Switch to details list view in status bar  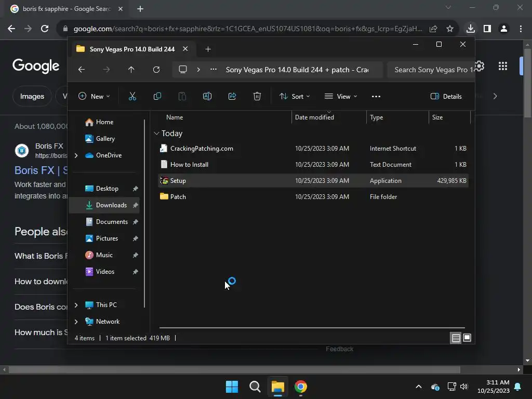tap(456, 338)
